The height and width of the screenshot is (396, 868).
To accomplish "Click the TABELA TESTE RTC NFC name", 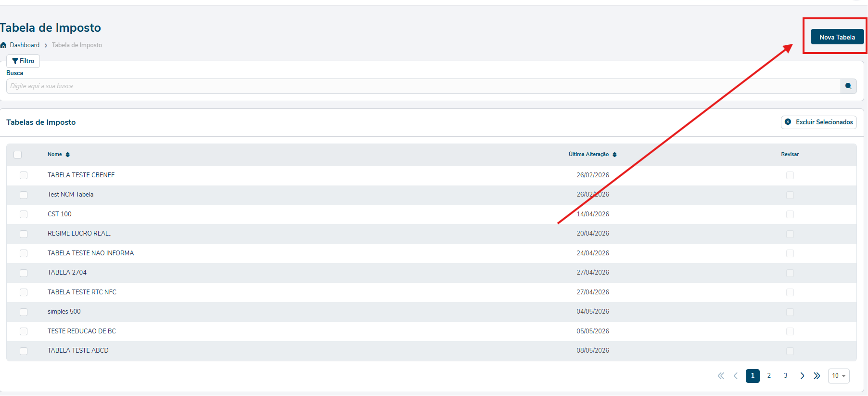I will click(x=82, y=292).
